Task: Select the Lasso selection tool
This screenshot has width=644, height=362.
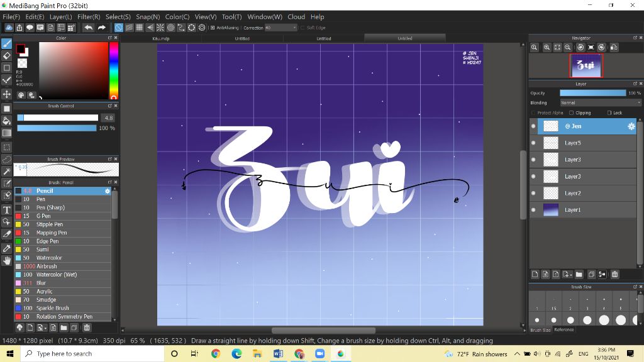Action: point(6,159)
